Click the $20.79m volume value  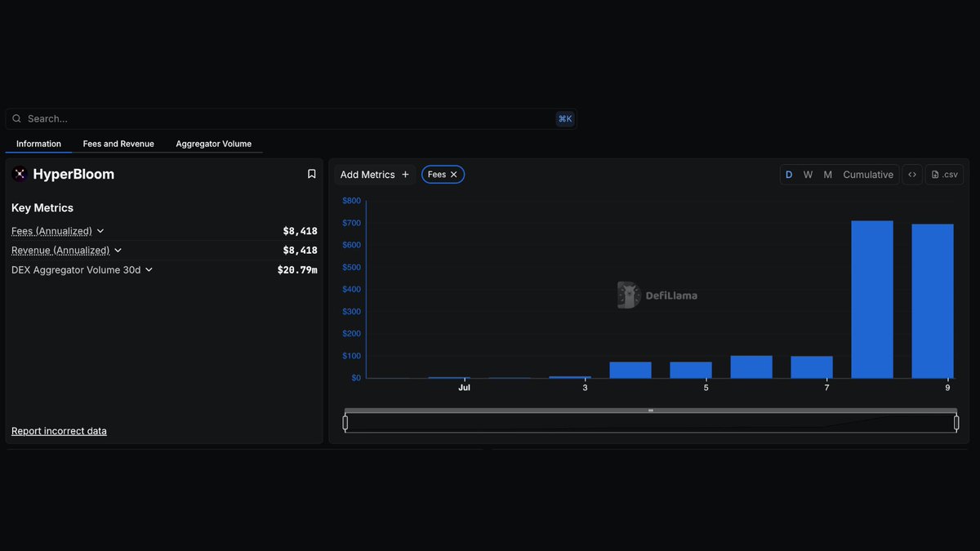[297, 270]
